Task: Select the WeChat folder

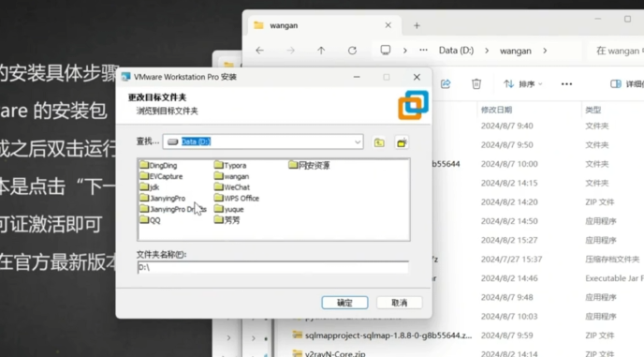Action: point(232,187)
